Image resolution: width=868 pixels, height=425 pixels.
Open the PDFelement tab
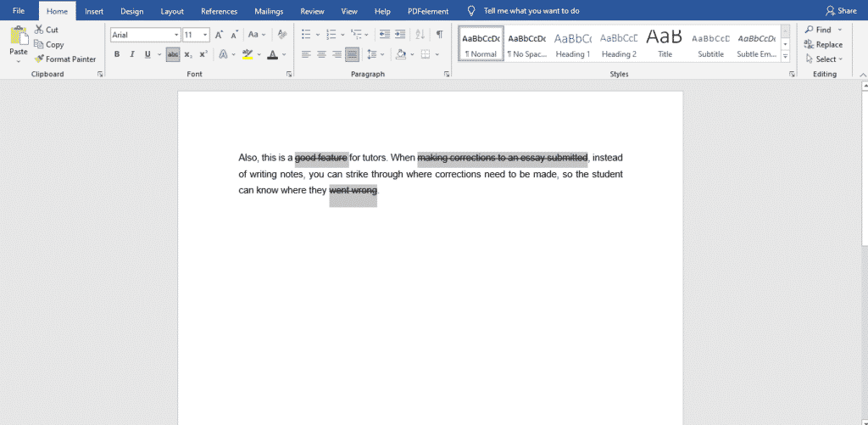tap(428, 11)
